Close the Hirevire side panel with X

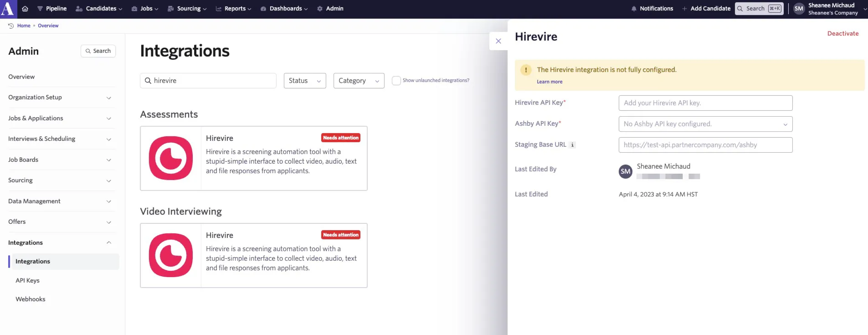pyautogui.click(x=498, y=41)
